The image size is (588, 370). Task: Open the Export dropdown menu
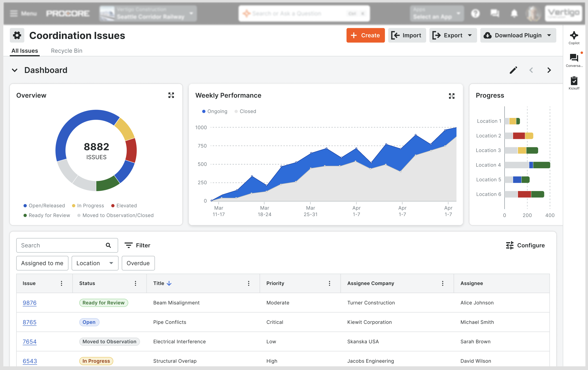(453, 35)
